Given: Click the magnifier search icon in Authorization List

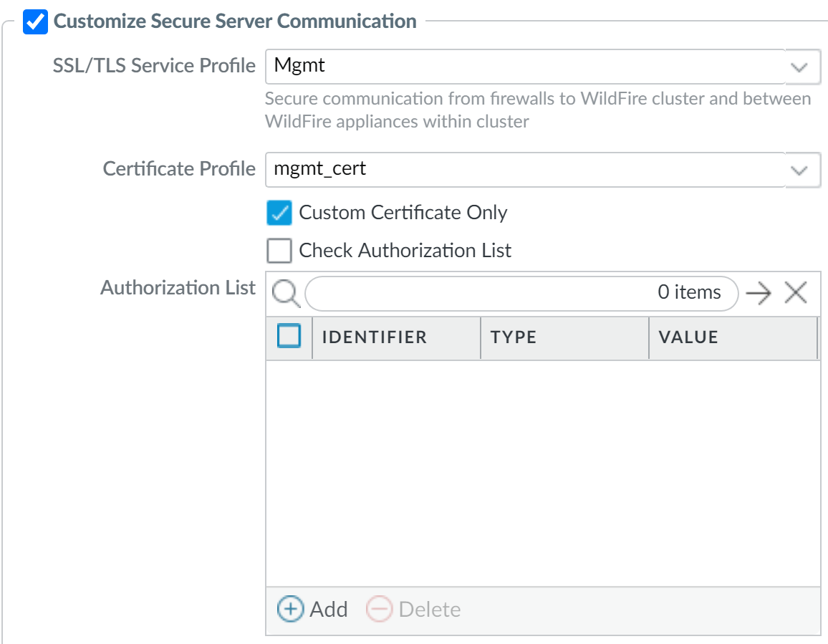Looking at the screenshot, I should (x=286, y=293).
